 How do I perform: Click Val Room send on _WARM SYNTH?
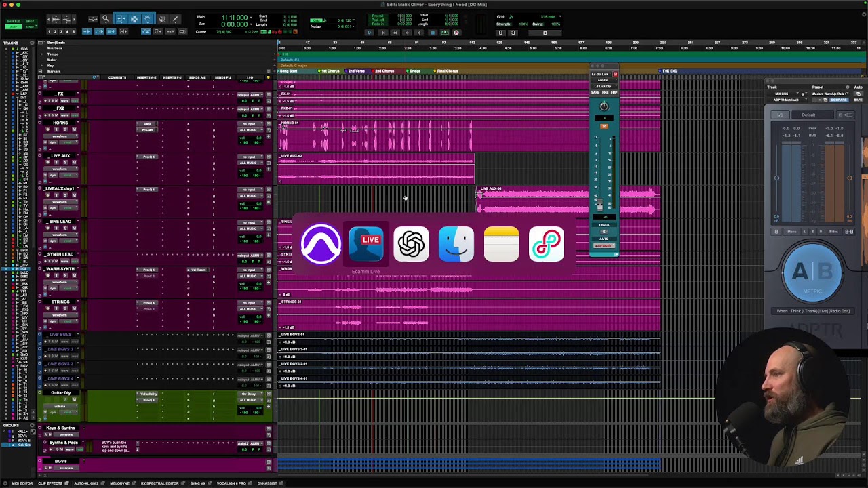tap(199, 270)
